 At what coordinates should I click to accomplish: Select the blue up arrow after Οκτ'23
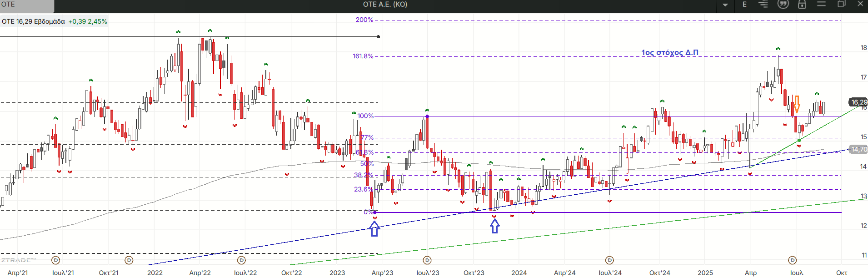click(x=495, y=226)
